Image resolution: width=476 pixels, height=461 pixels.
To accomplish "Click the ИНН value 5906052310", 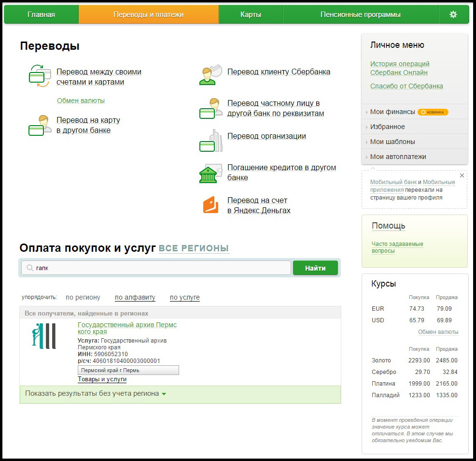I will (111, 354).
